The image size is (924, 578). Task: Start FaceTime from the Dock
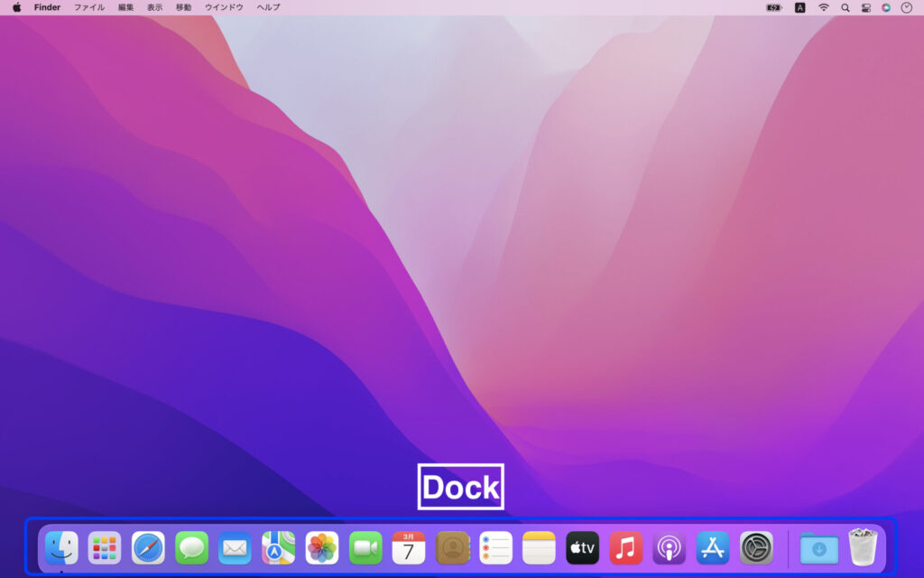coord(365,548)
